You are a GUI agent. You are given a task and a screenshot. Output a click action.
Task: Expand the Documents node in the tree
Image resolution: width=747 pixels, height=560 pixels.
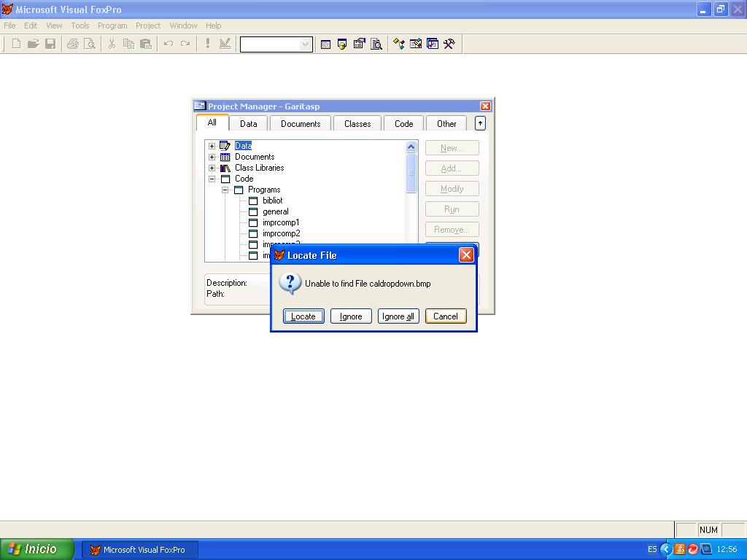click(x=212, y=157)
